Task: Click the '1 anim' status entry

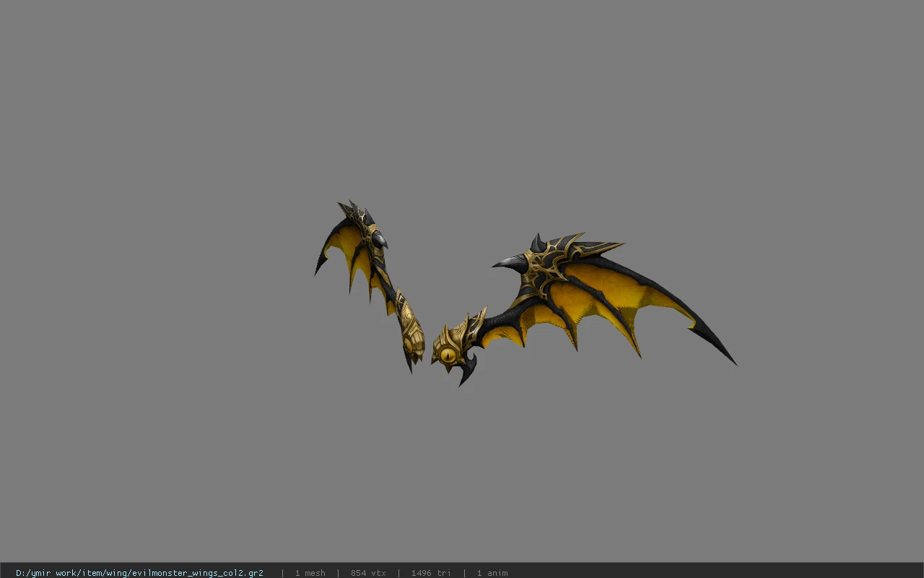Action: (492, 573)
